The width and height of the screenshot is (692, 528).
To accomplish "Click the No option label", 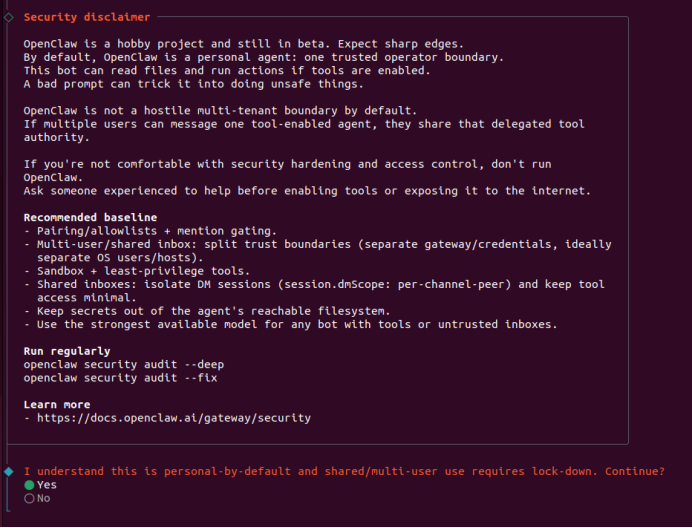I will [x=44, y=498].
